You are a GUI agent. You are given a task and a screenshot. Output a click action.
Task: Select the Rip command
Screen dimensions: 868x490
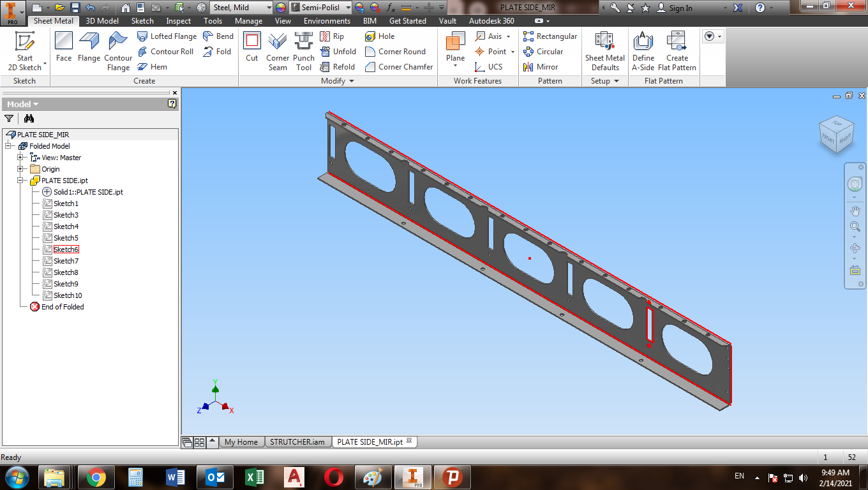332,36
